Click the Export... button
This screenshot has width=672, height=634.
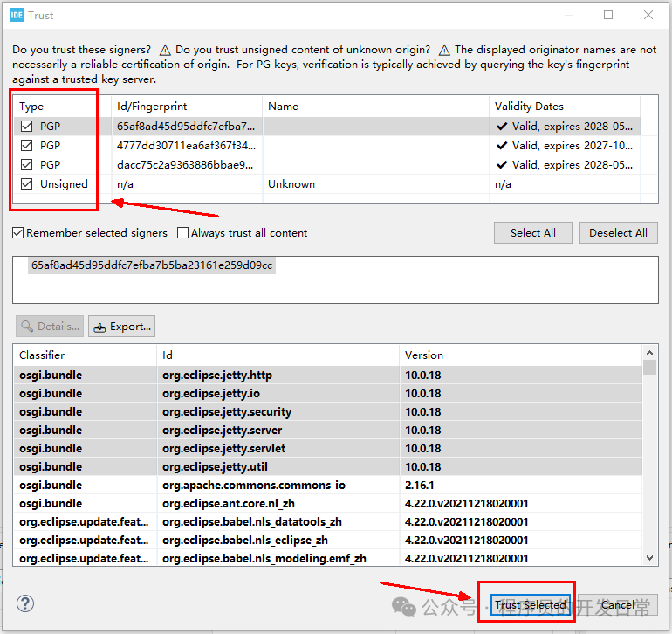tap(121, 327)
